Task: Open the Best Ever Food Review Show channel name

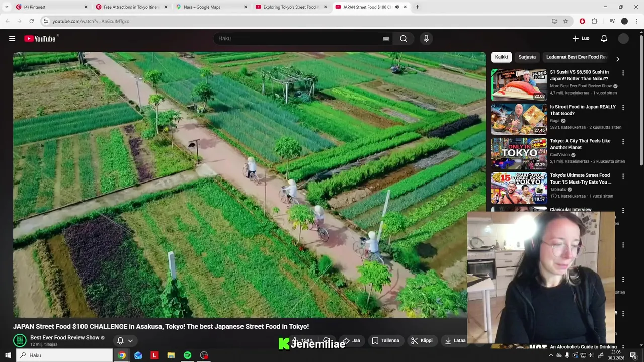Action: [x=65, y=338]
